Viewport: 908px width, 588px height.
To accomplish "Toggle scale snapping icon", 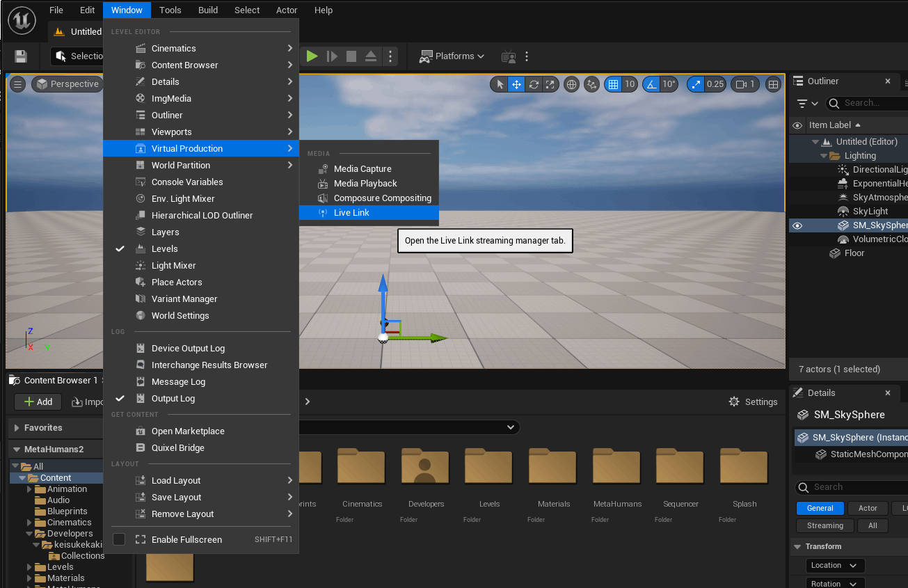I will pos(695,84).
